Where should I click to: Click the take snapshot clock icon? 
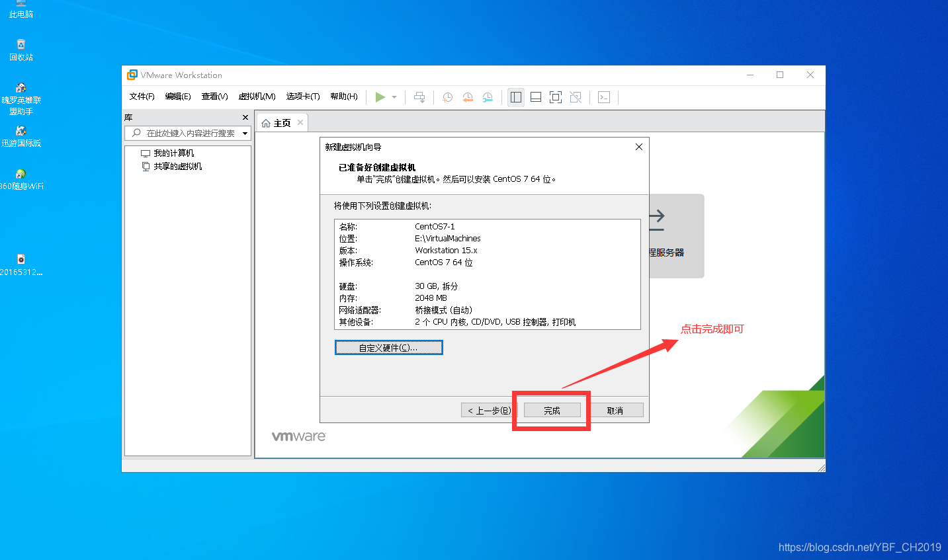coord(448,97)
